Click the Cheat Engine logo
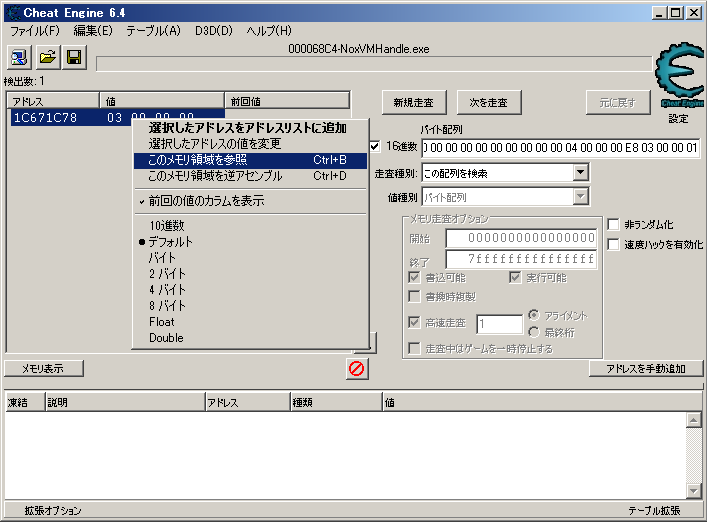The image size is (707, 522). 680,74
